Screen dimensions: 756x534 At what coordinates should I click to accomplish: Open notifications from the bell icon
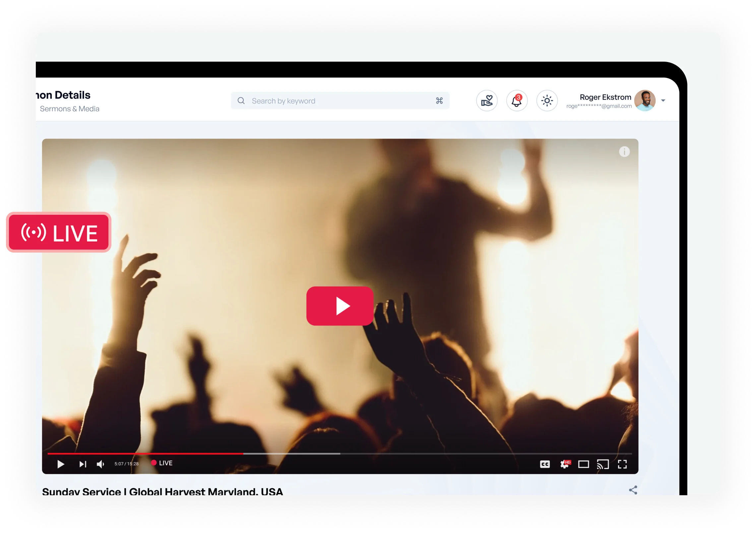[516, 101]
